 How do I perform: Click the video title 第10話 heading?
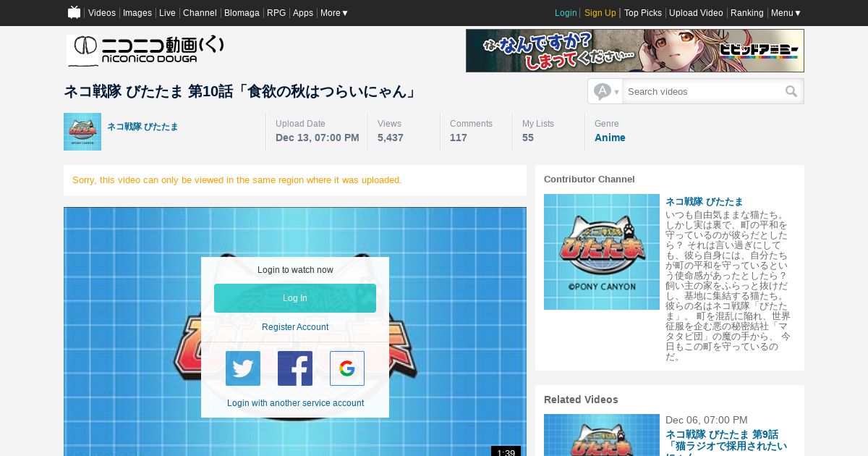pos(241,91)
